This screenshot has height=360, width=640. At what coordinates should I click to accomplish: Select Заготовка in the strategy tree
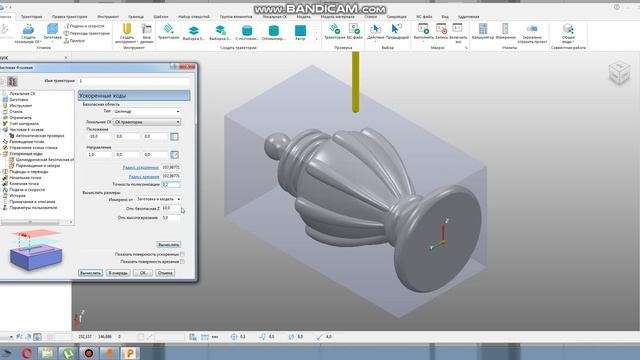[19, 100]
